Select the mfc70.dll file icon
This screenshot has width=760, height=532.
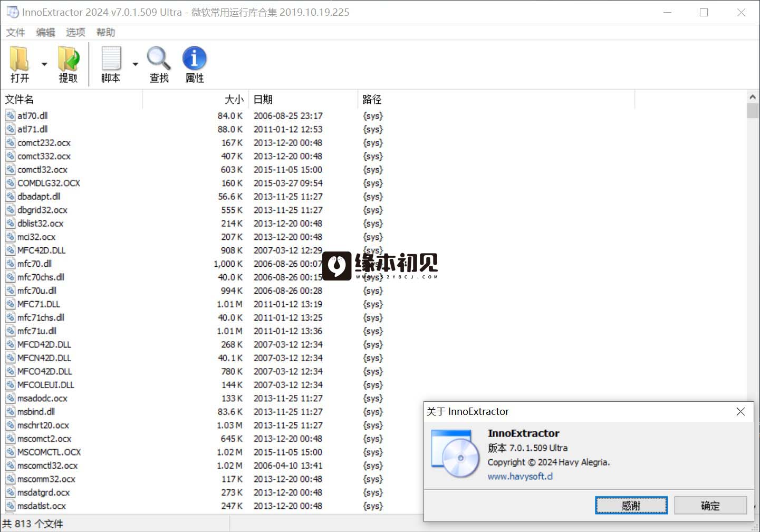[x=11, y=263]
